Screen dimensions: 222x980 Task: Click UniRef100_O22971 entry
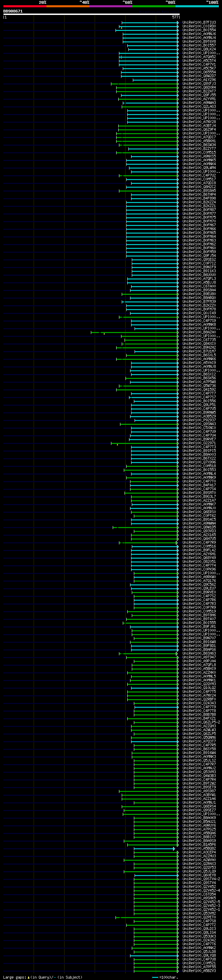[199, 443]
